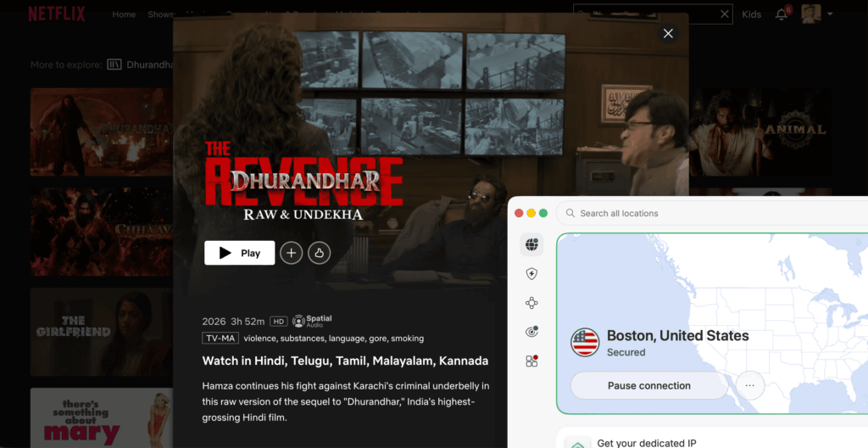Click the dedicated IP house icon
Image resolution: width=868 pixels, height=448 pixels.
pos(578,444)
